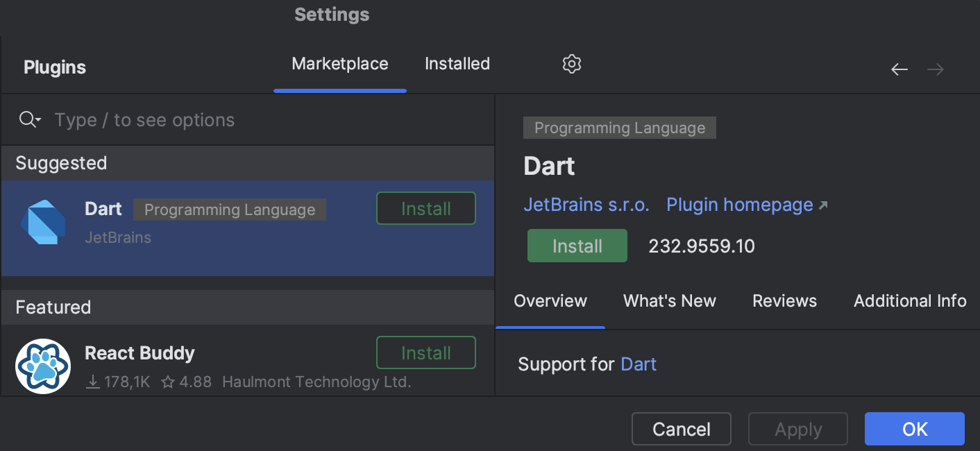Open the Additional Info tab
This screenshot has width=980, height=451.
click(x=909, y=300)
